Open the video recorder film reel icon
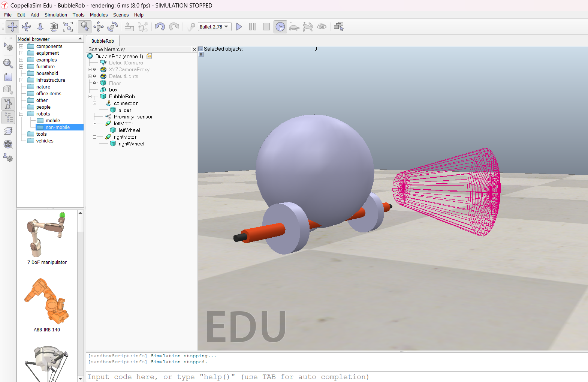Screen dimensions: 588x382 (x=8, y=144)
